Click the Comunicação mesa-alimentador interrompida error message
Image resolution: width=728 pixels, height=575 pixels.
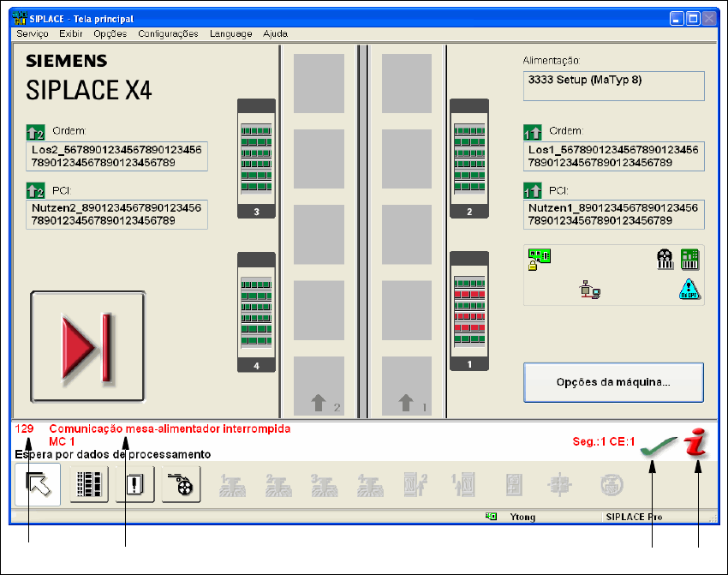pos(170,428)
